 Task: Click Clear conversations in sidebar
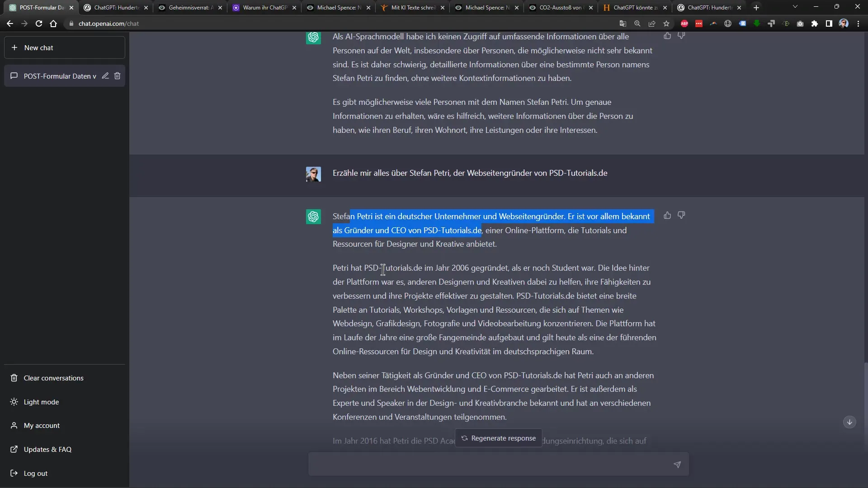point(54,378)
